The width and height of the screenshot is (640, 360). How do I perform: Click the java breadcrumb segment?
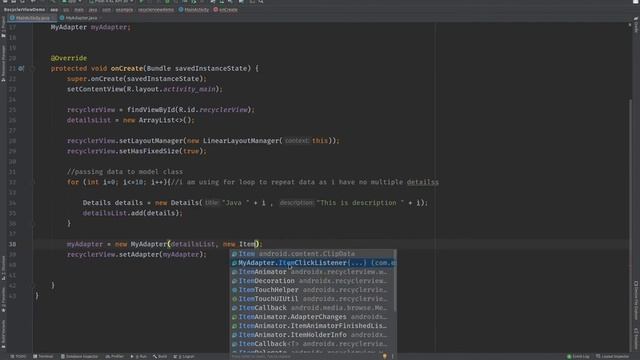93,9
